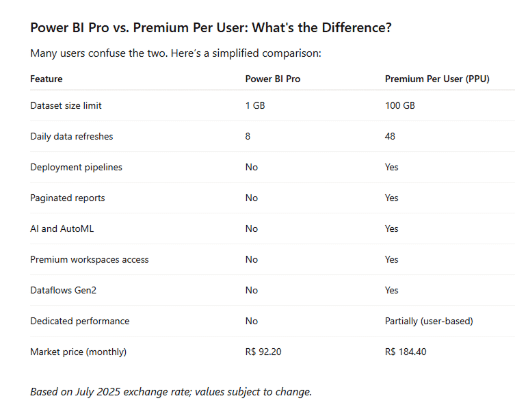Click the July 2025 exchange rate footnote
515x420 pixels.
[171, 392]
